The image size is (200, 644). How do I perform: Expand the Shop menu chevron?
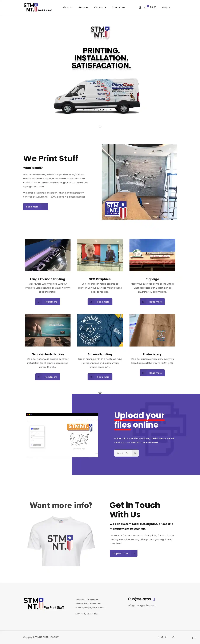pos(169,7)
